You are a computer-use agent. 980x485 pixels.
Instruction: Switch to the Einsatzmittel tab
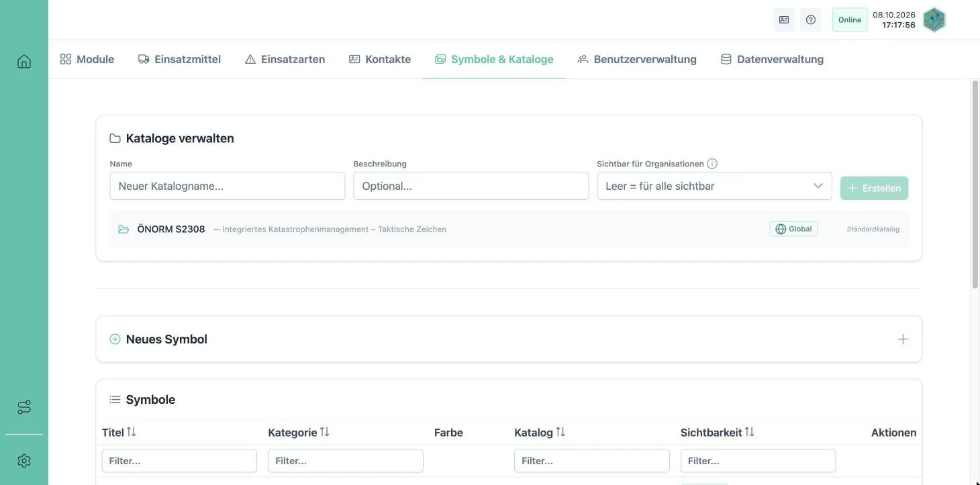(x=179, y=59)
